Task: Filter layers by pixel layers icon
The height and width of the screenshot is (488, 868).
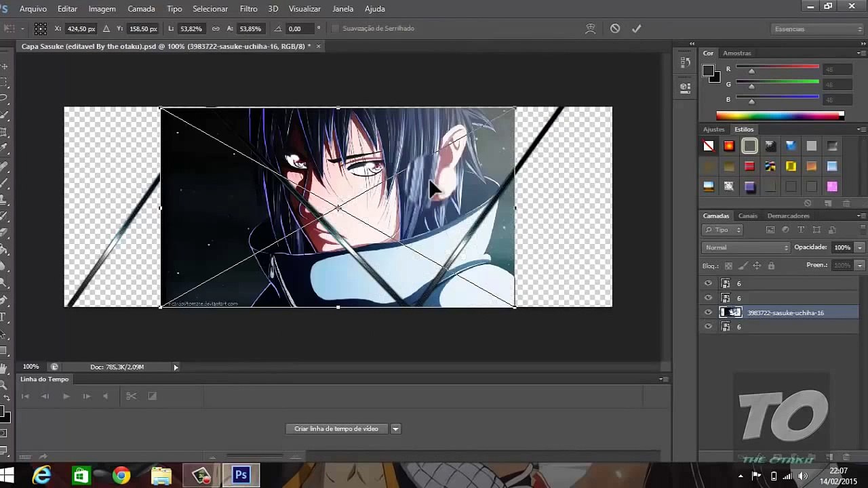Action: 770,230
